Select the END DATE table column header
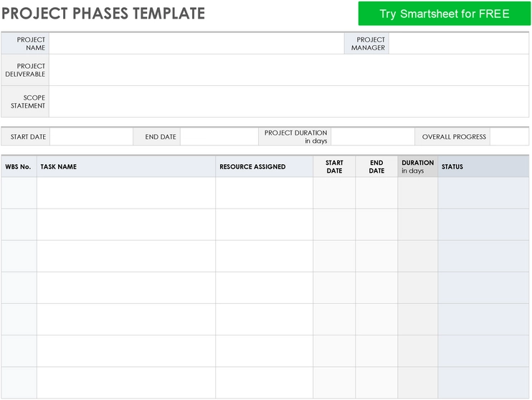 tap(376, 166)
